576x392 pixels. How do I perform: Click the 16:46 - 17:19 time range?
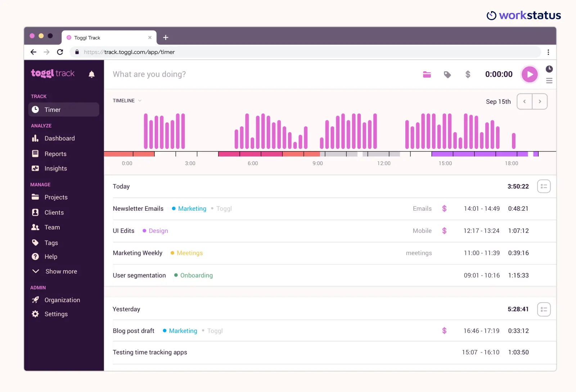(x=481, y=331)
